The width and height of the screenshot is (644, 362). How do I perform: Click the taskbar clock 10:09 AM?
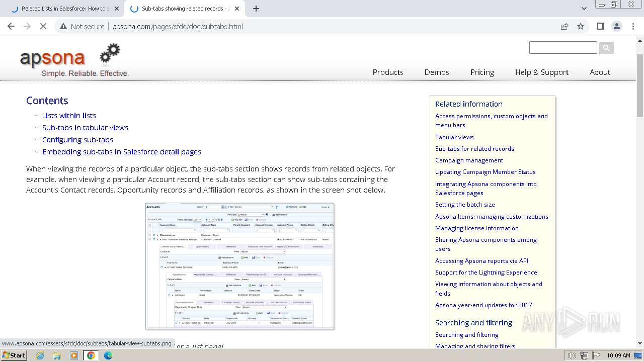618,355
